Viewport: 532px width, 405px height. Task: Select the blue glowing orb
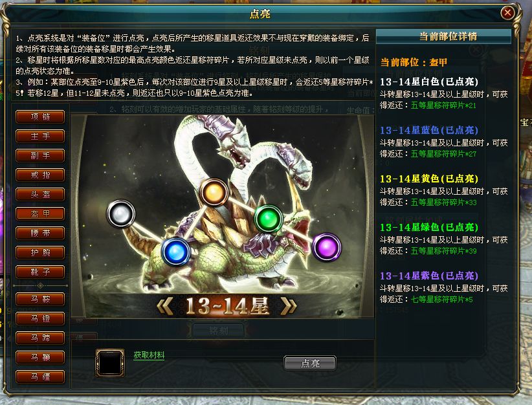point(175,252)
